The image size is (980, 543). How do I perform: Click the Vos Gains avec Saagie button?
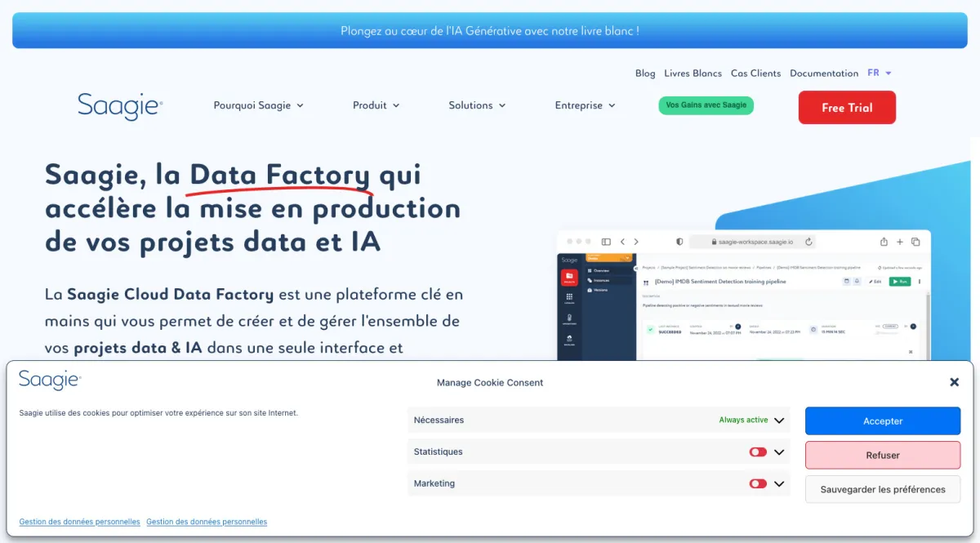point(706,105)
